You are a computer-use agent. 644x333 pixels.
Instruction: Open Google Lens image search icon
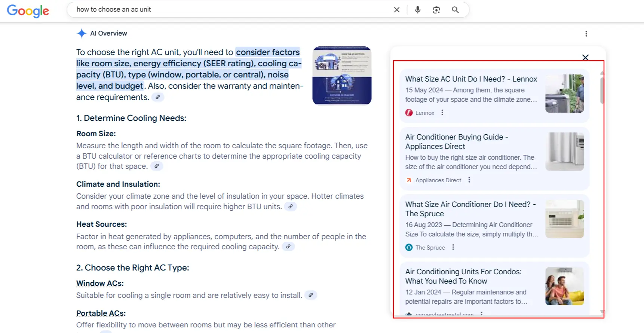pos(436,10)
